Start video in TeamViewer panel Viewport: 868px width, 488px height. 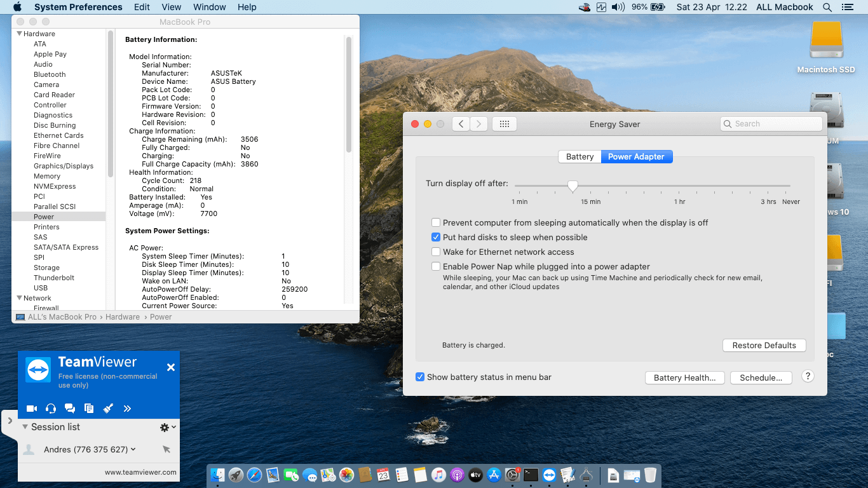click(x=31, y=409)
